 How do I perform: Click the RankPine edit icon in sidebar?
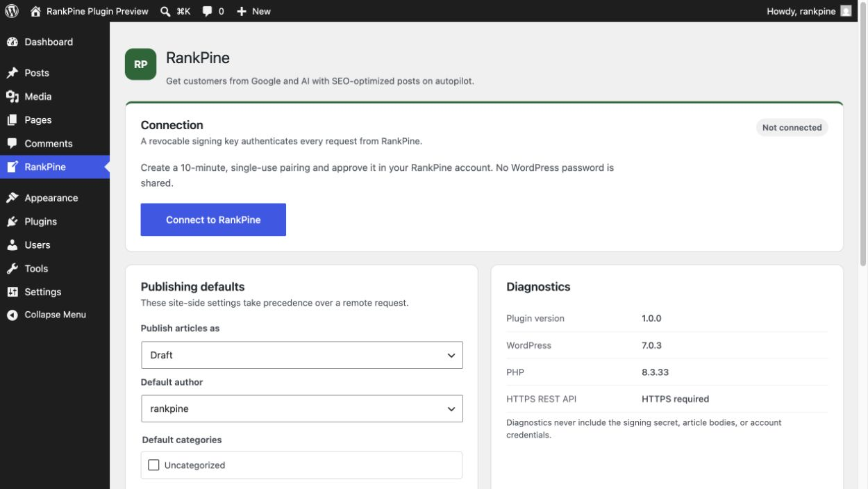click(12, 167)
